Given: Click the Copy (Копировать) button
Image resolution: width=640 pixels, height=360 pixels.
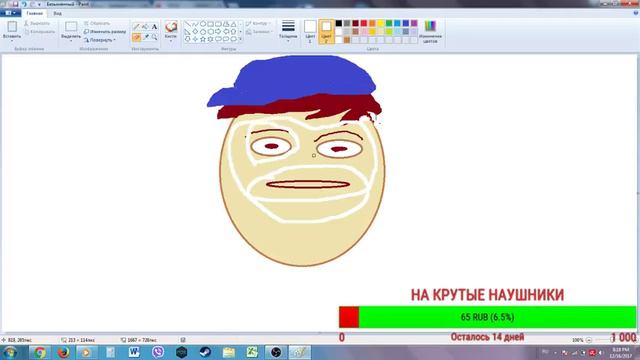Looking at the screenshot, I should click(x=40, y=31).
